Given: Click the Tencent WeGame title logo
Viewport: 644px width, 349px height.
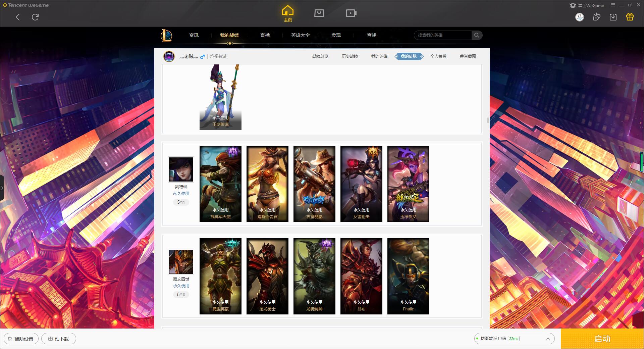Looking at the screenshot, I should click(x=26, y=5).
